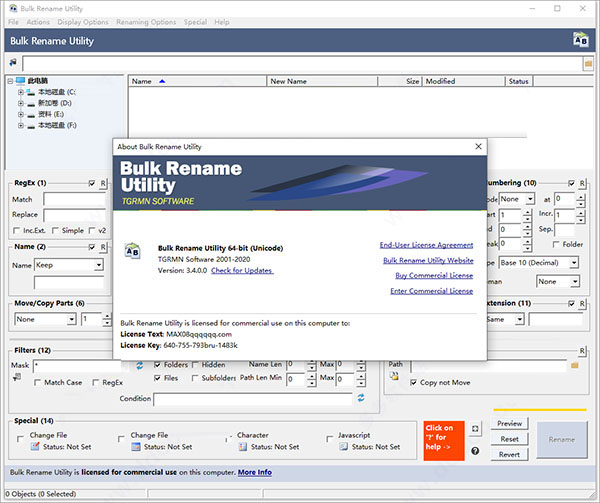
Task: Click the Reset button
Action: [x=509, y=439]
